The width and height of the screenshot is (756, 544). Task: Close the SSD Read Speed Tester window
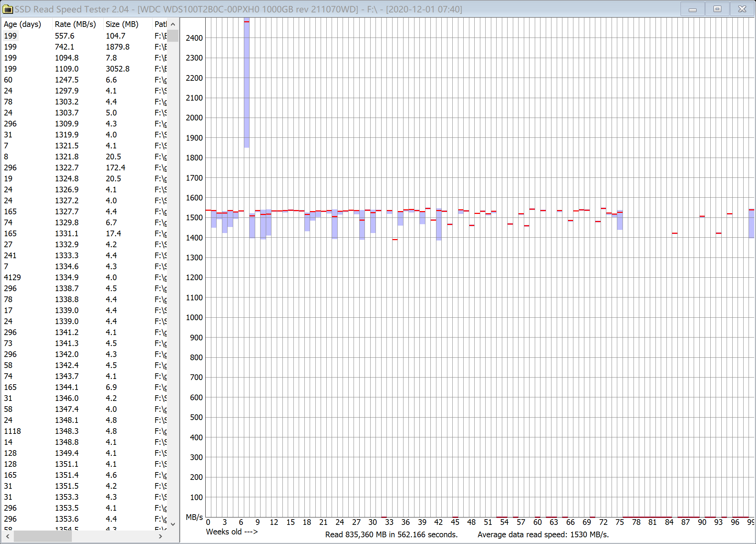pos(742,9)
